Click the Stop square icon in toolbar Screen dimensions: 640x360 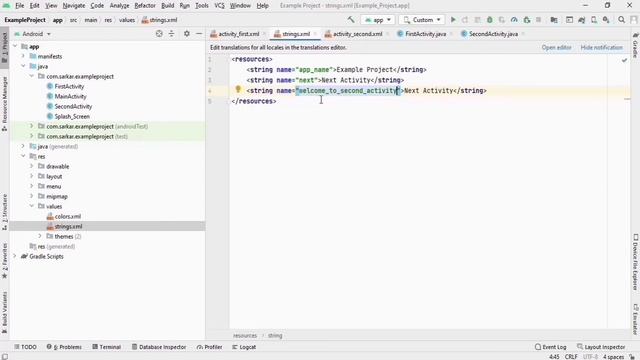tap(539, 20)
